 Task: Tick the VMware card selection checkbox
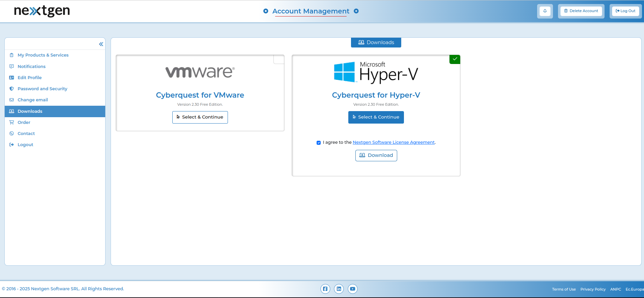[279, 59]
